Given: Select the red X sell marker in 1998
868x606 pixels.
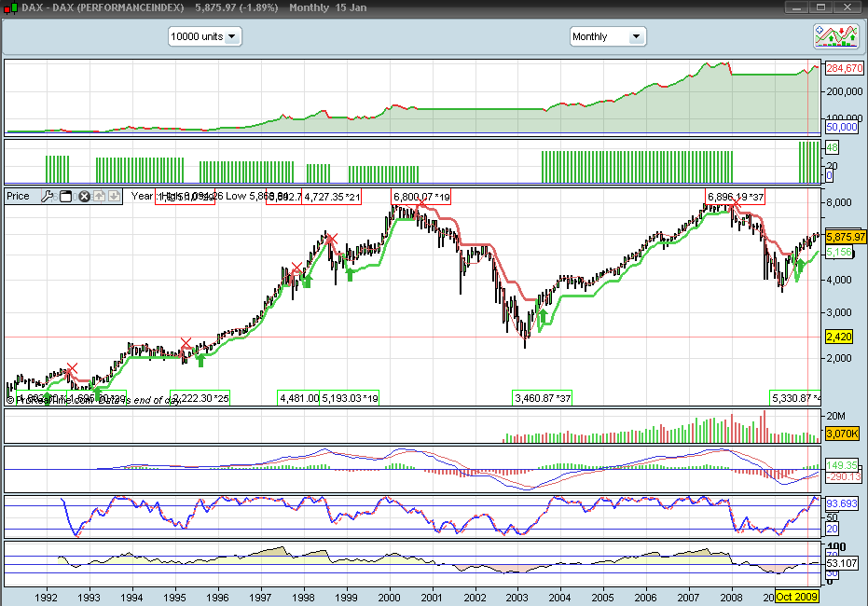Looking at the screenshot, I should pos(331,239).
